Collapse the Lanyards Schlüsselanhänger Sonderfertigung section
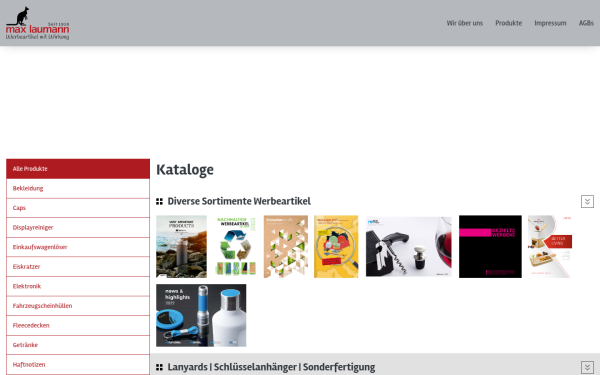Viewport: 600px width, 375px height. [587, 367]
